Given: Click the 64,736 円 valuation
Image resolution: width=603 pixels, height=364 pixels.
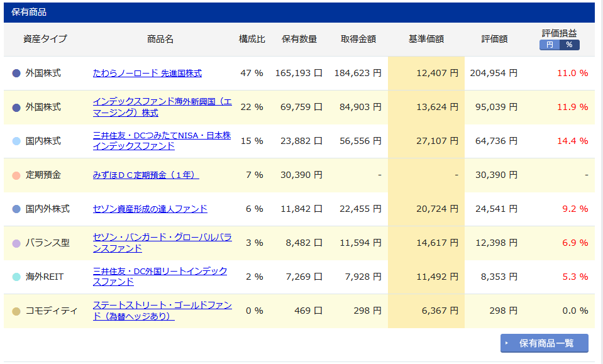Looking at the screenshot, I should coord(497,141).
